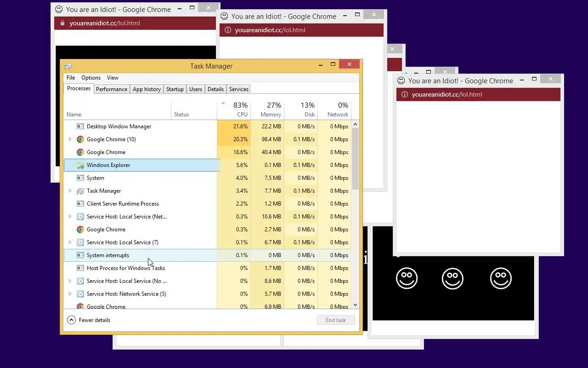Select the Google Chrome row using 40.4 MB
This screenshot has width=588, height=368.
click(208, 152)
